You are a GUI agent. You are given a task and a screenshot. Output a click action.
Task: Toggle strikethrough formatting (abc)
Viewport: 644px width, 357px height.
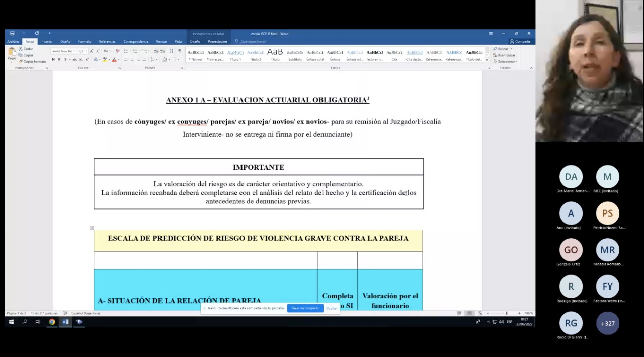click(x=75, y=59)
